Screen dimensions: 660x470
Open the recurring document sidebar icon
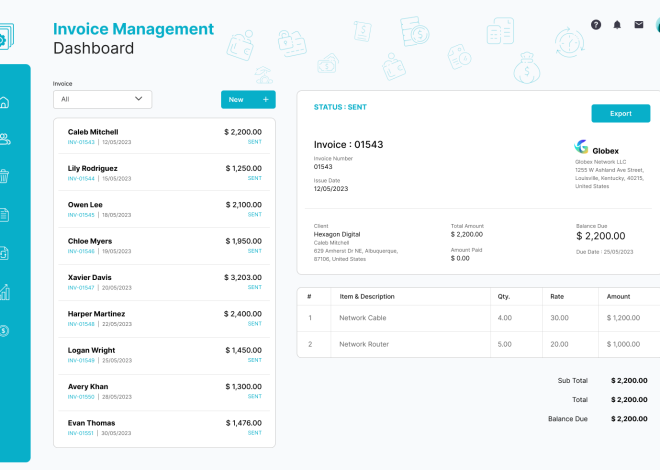pos(4,253)
